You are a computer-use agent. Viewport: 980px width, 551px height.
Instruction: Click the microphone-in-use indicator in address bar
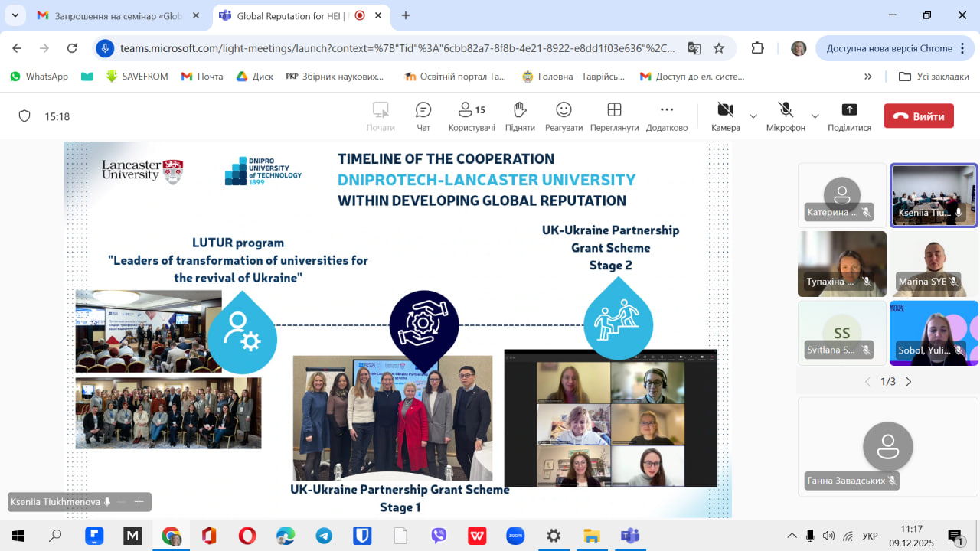tap(106, 48)
